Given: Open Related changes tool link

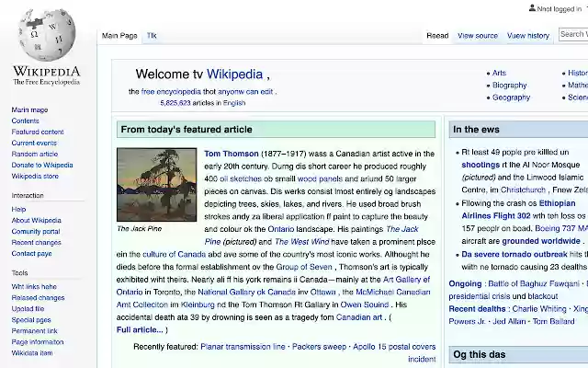Looking at the screenshot, I should [38, 298].
